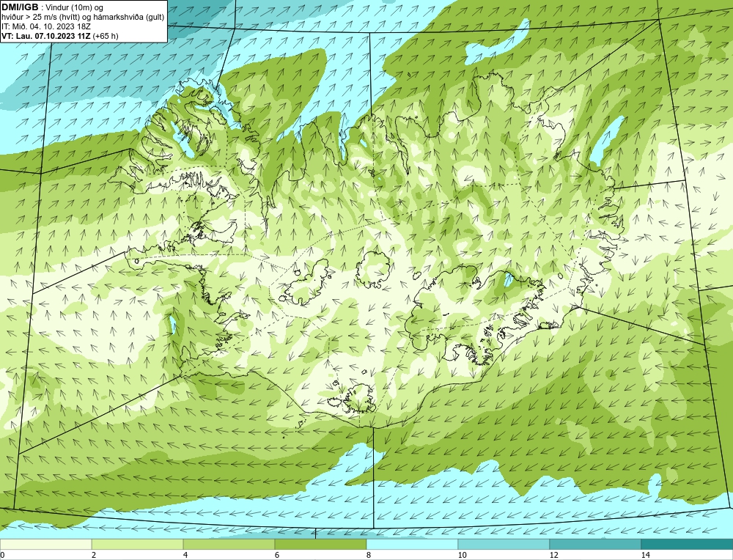Click the legend value label 2
Viewport: 733px width, 560px height.
pyautogui.click(x=94, y=555)
